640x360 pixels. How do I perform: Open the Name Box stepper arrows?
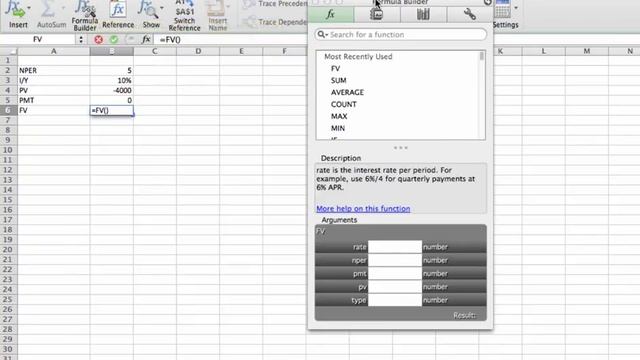click(81, 40)
